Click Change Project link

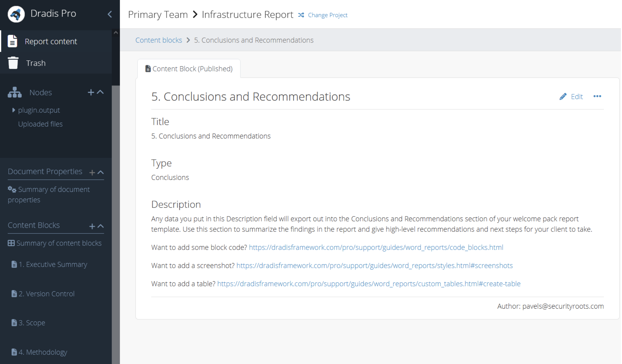pyautogui.click(x=328, y=15)
